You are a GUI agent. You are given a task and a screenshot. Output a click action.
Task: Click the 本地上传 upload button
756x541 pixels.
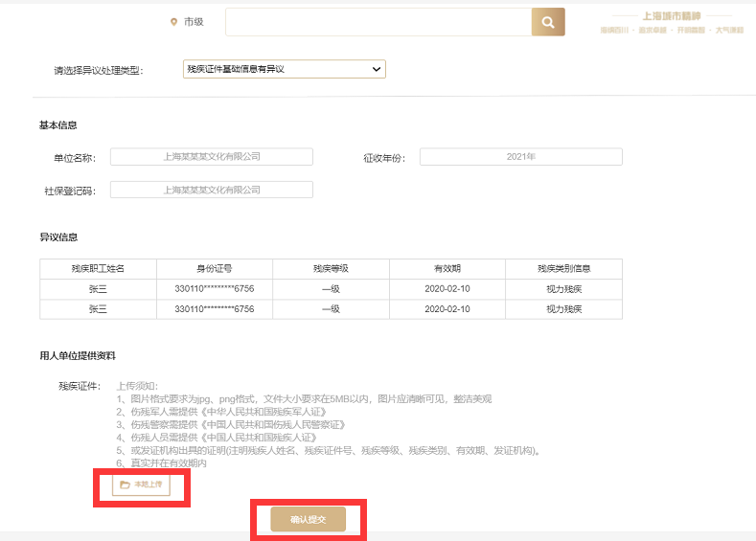tap(141, 485)
